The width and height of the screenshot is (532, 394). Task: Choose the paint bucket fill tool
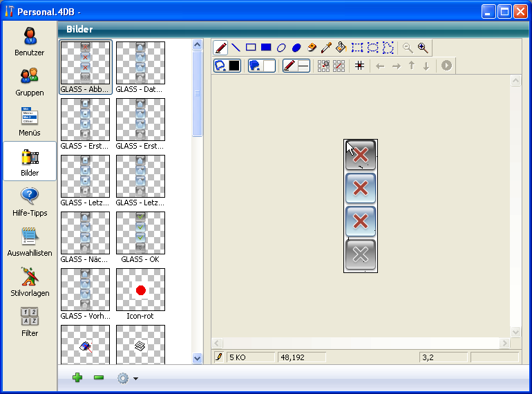(341, 48)
